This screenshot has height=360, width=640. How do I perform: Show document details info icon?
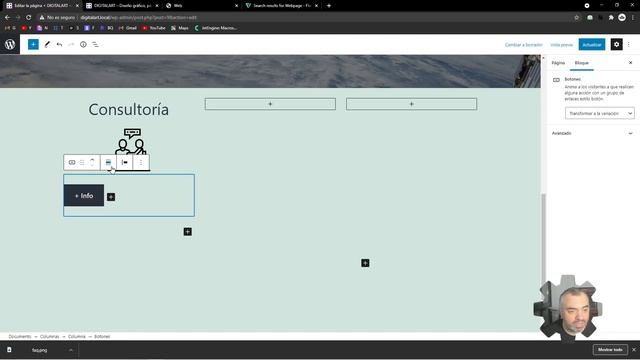coord(83,44)
